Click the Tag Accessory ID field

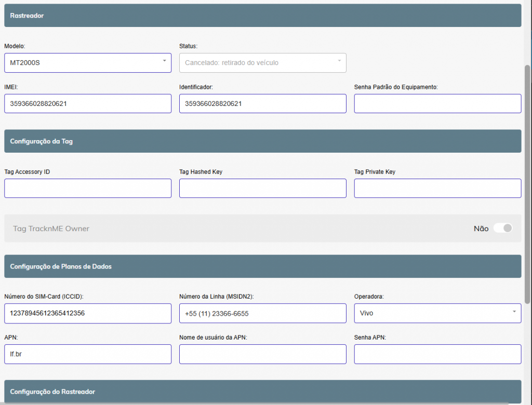tap(87, 188)
